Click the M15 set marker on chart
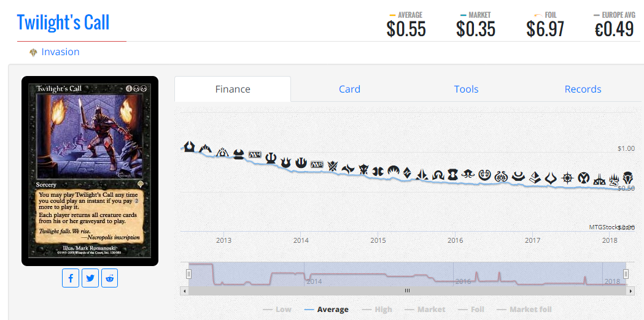The image size is (644, 320). 317,164
